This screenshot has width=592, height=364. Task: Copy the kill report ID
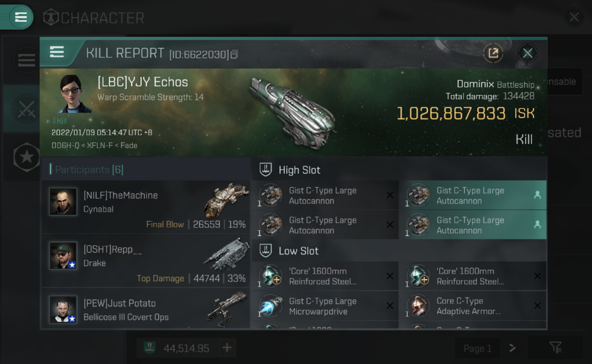point(234,55)
